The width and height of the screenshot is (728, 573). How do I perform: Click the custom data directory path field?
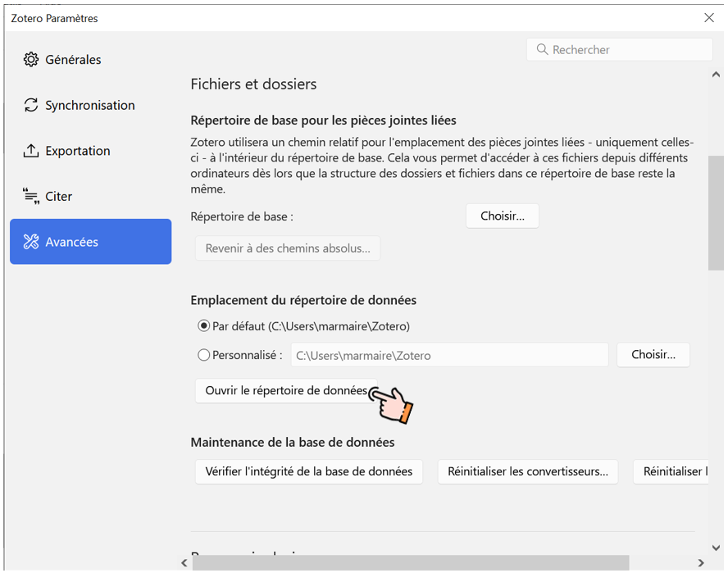click(449, 355)
